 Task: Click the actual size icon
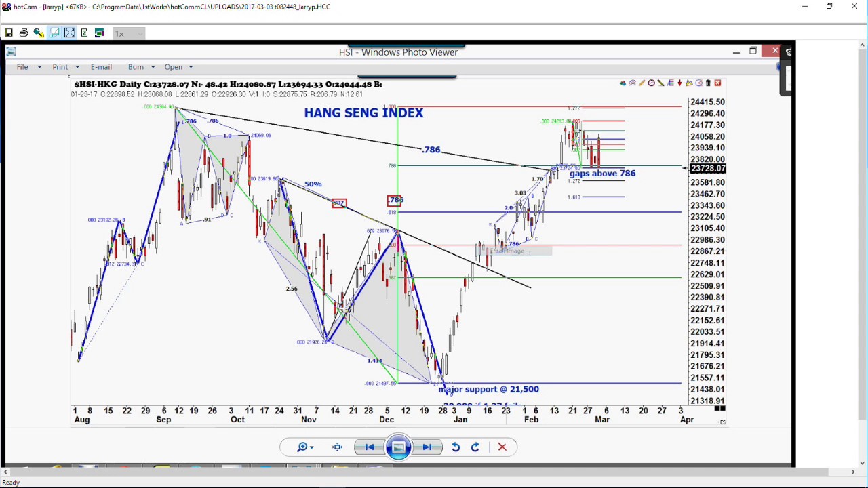[x=337, y=447]
